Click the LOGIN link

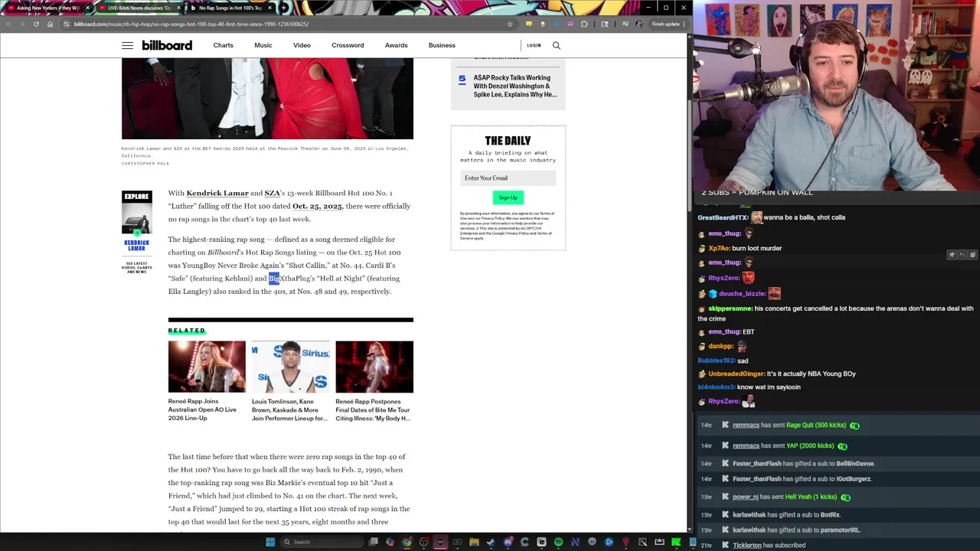(534, 45)
